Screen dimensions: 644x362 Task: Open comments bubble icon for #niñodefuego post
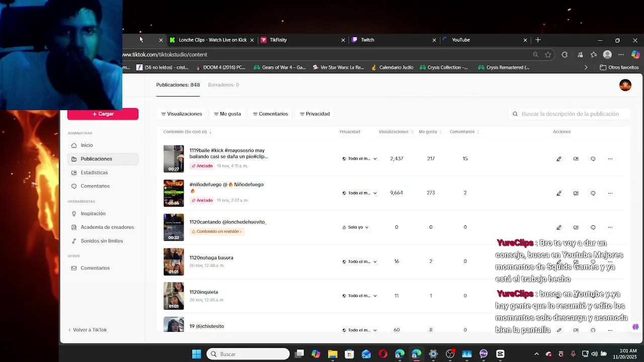click(x=593, y=193)
